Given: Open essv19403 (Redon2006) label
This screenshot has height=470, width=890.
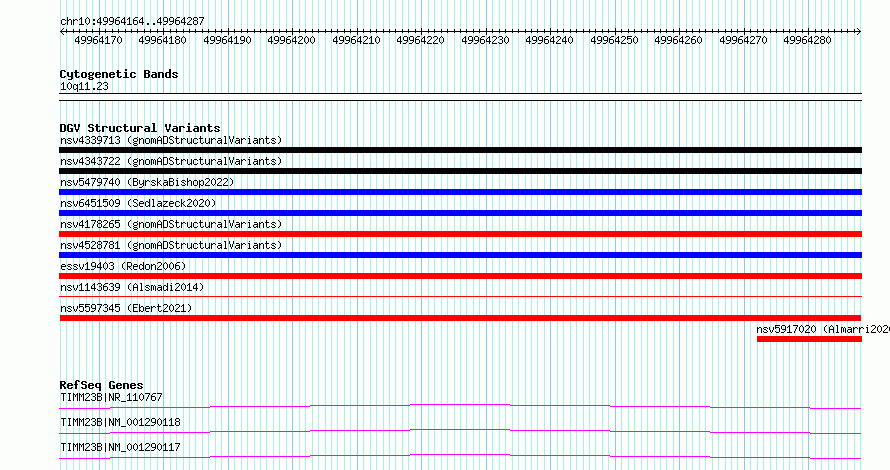Looking at the screenshot, I should (123, 266).
